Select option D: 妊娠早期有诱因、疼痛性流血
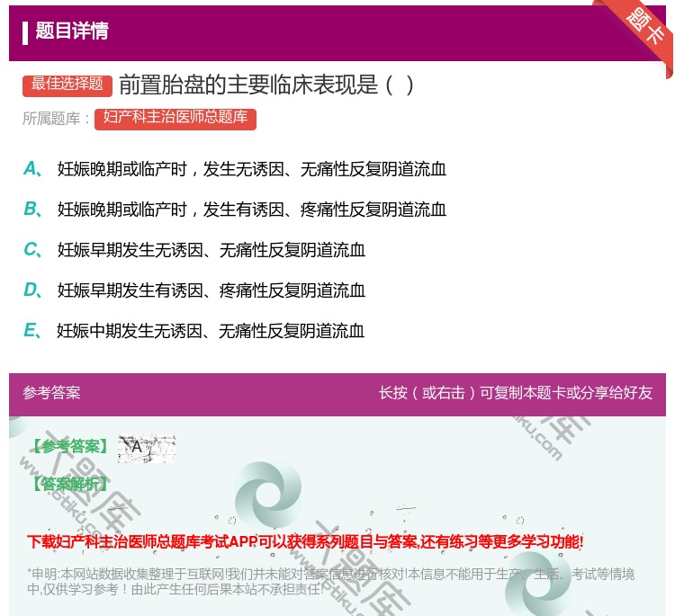Screen dimensions: 675x616 pyautogui.click(x=211, y=290)
